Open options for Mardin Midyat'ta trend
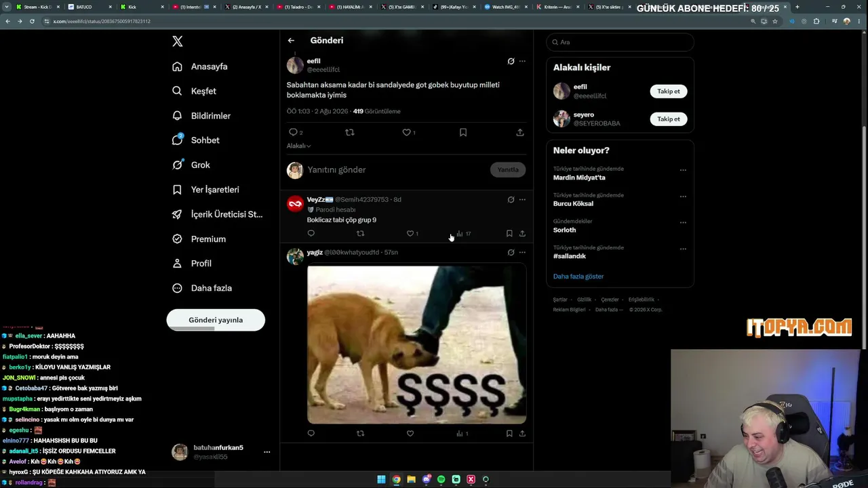 point(683,170)
